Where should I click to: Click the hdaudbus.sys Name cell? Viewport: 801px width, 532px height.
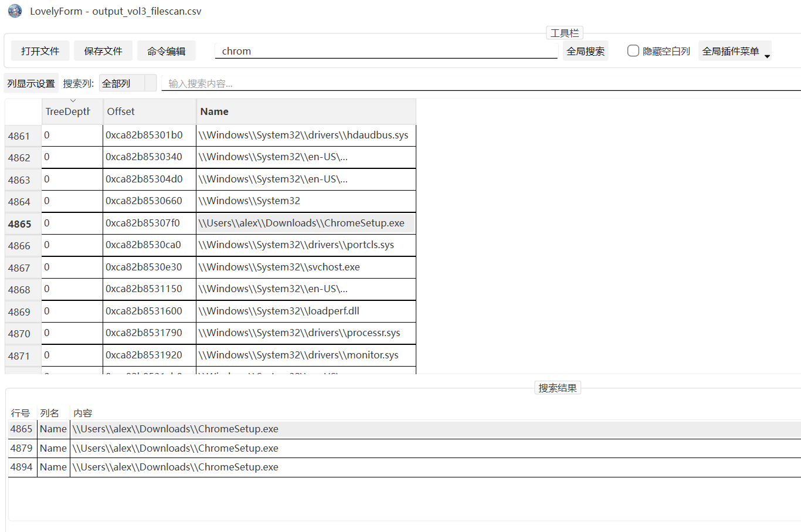(306, 135)
